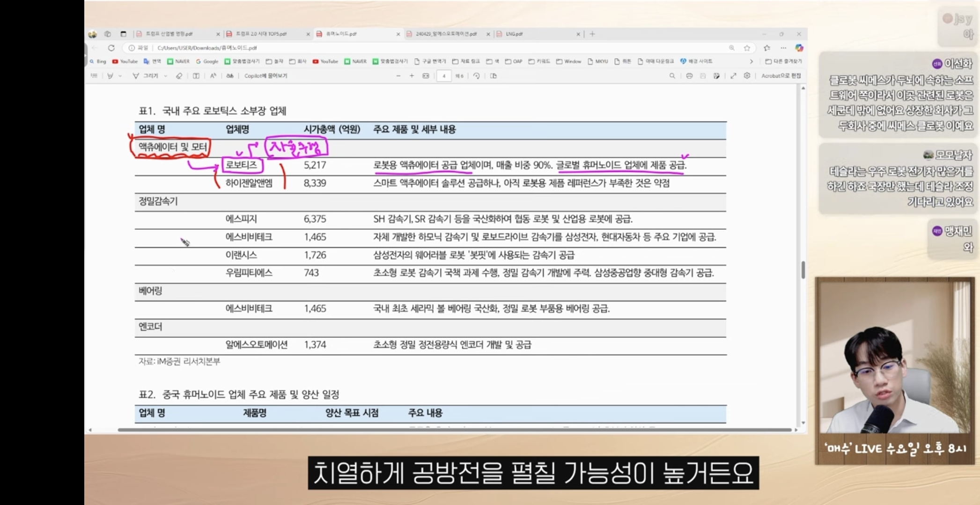Click the address bar zoom magnifier icon

click(731, 48)
